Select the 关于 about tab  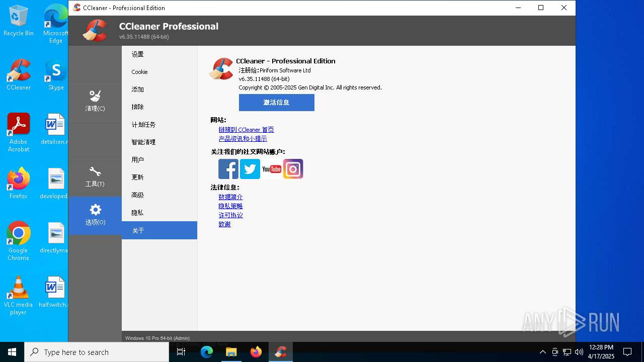pos(159,230)
